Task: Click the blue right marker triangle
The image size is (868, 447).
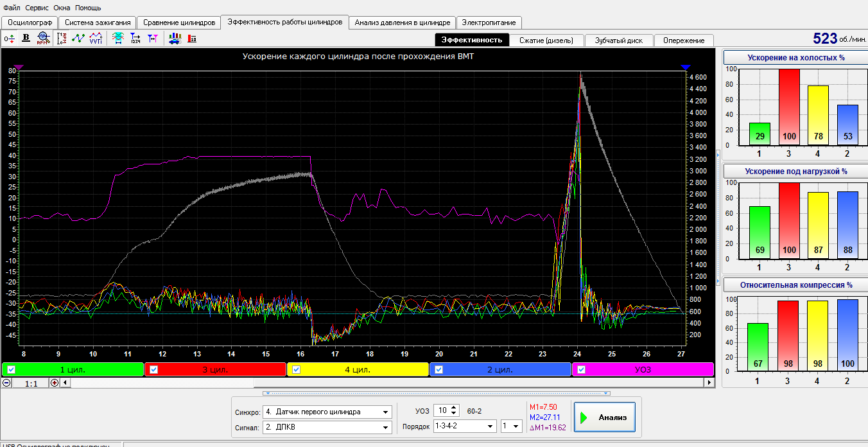Action: click(x=686, y=67)
